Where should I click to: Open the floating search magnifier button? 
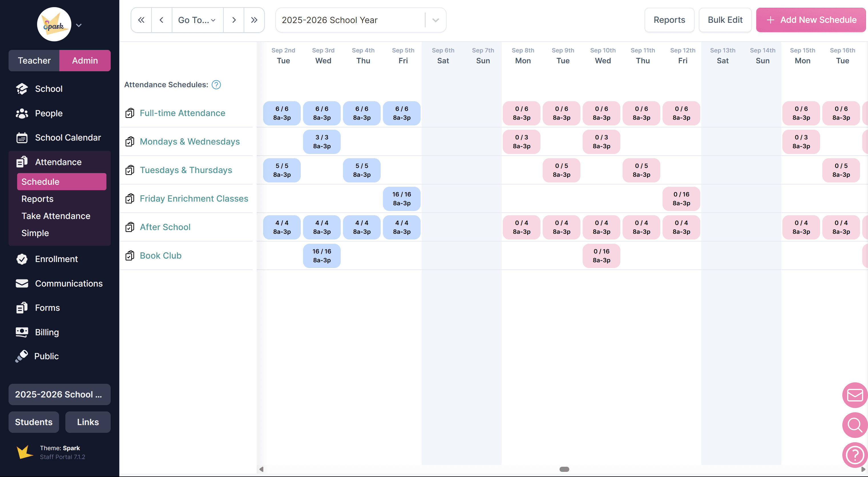tap(855, 425)
